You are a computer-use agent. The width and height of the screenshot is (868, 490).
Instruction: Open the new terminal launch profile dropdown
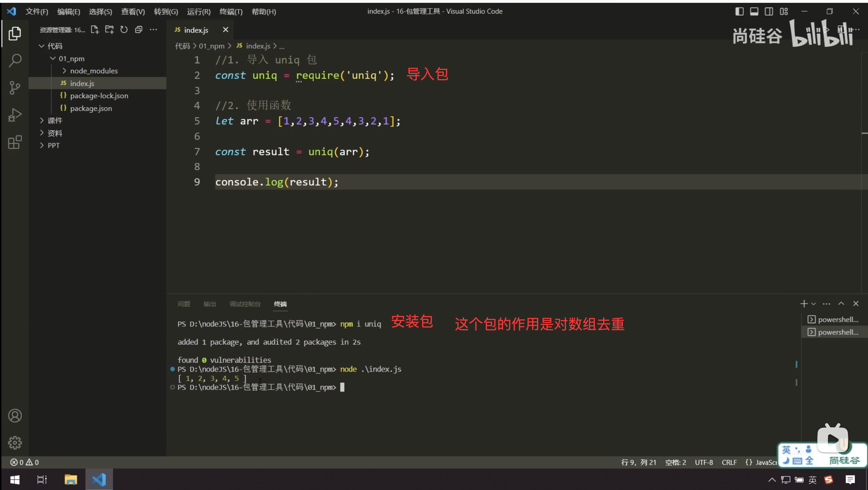[x=814, y=304]
